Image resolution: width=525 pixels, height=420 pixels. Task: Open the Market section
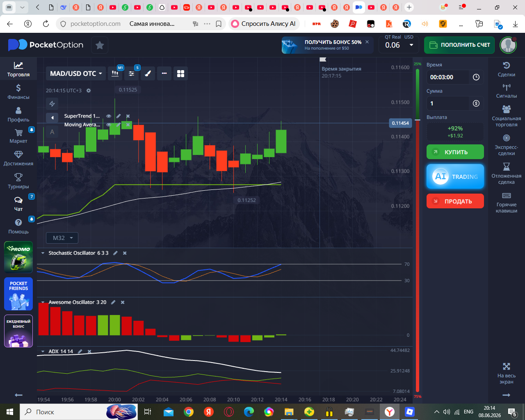coord(18,136)
